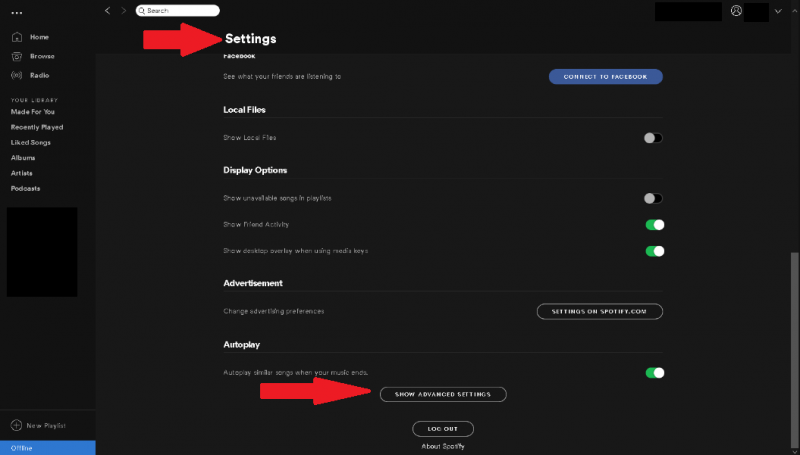Disable Show Friend Activity switch

click(655, 224)
